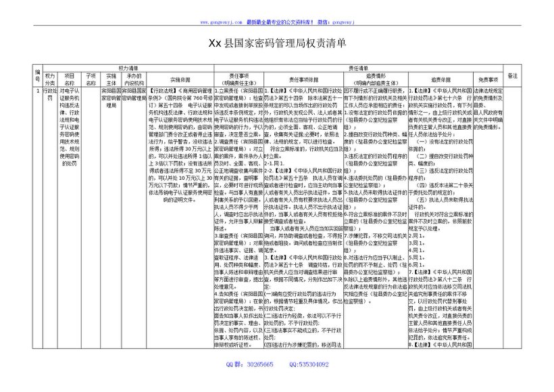This screenshot has height=392, width=554.
Task: Click the header slogan '最新最全最专业的公文资料库!'
Action: point(280,22)
